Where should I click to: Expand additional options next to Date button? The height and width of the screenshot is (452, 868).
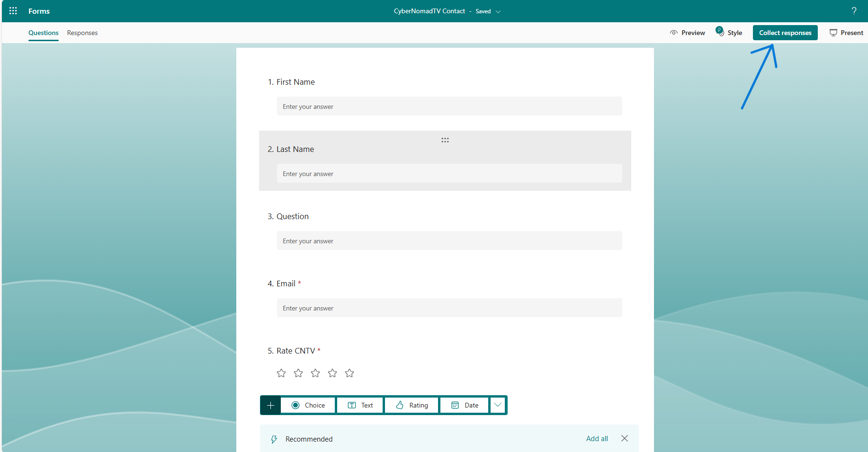pyautogui.click(x=498, y=405)
